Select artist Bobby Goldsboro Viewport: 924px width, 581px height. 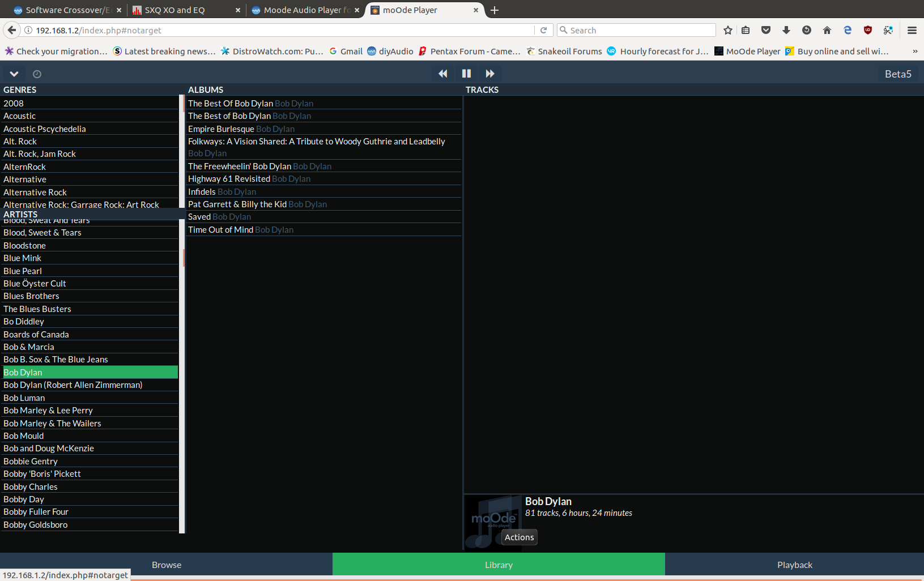[x=91, y=524]
